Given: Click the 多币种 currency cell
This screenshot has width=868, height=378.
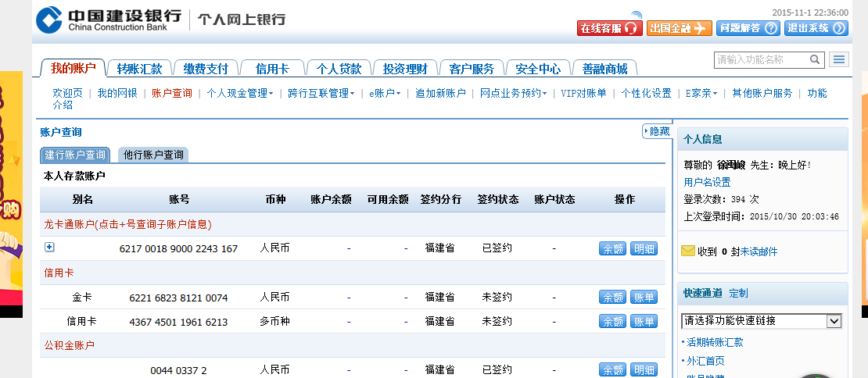Looking at the screenshot, I should (274, 321).
